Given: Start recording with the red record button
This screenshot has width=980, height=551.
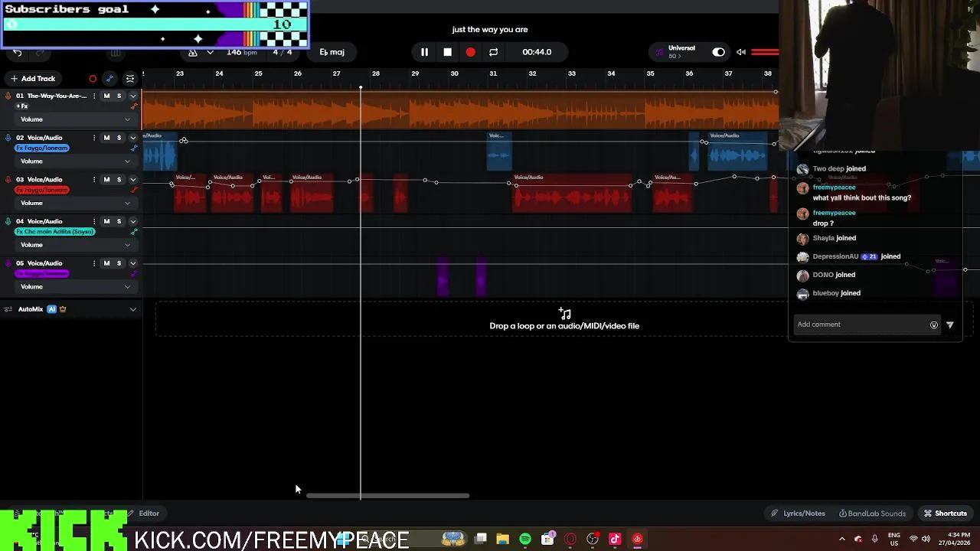Looking at the screenshot, I should pos(470,52).
